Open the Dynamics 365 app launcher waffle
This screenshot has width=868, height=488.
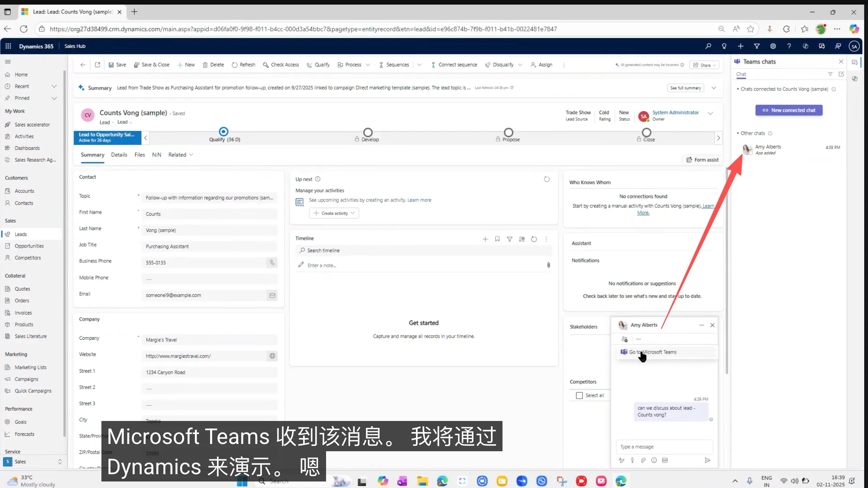pos(8,46)
